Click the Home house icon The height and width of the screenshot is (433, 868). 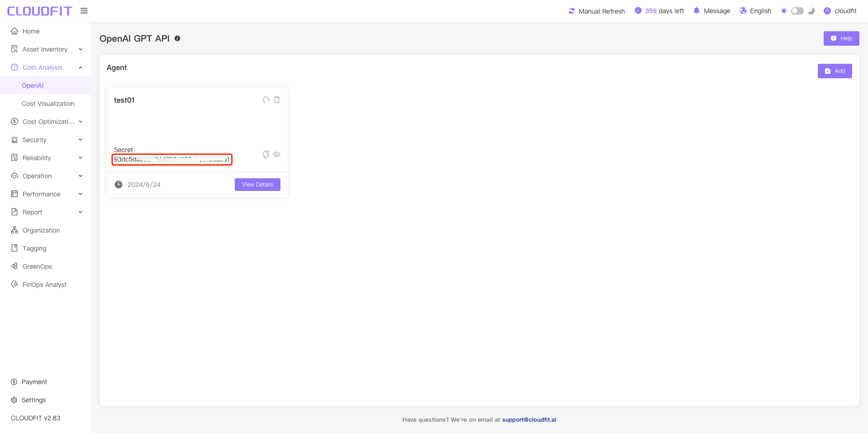click(14, 31)
